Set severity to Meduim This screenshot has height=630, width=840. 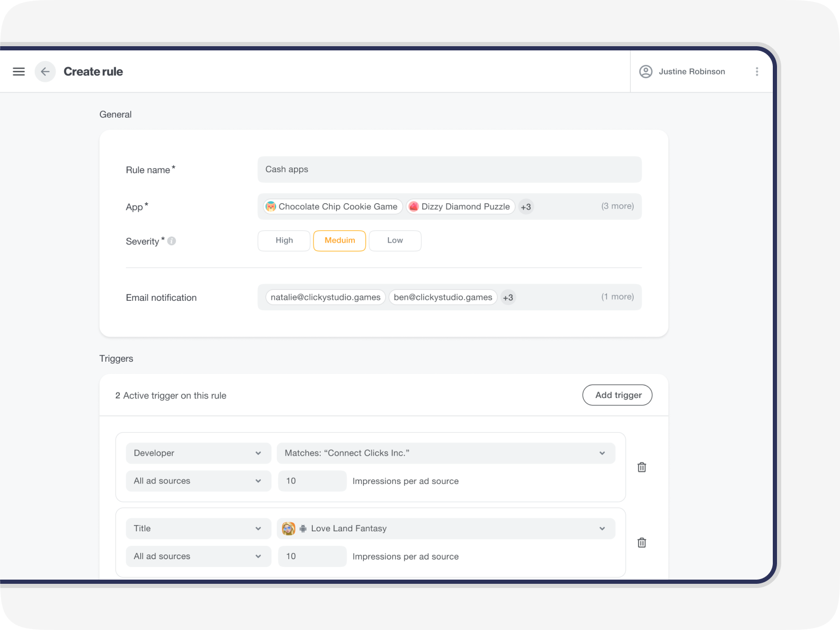340,240
